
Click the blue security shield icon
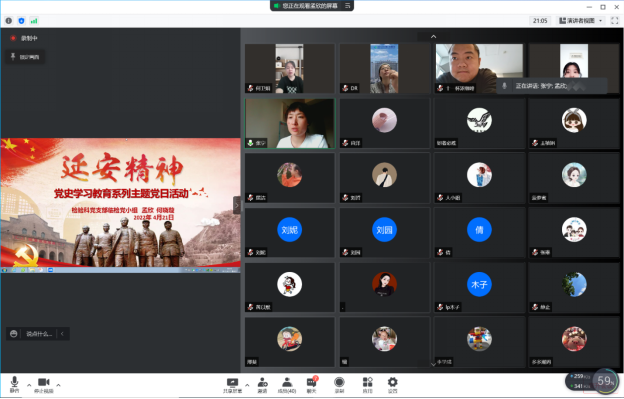[x=21, y=21]
